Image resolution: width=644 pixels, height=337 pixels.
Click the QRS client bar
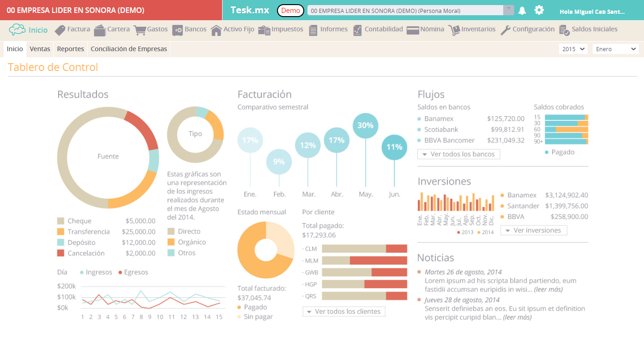click(364, 296)
